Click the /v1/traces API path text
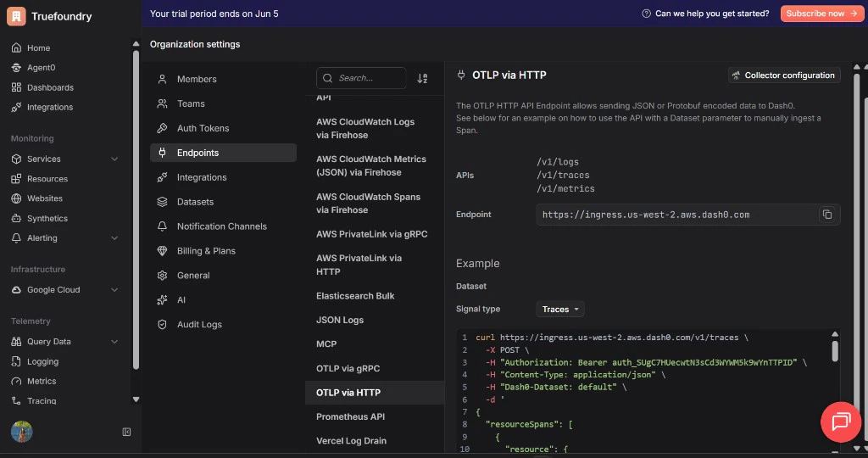Viewport: 868px width, 458px height. pyautogui.click(x=563, y=175)
